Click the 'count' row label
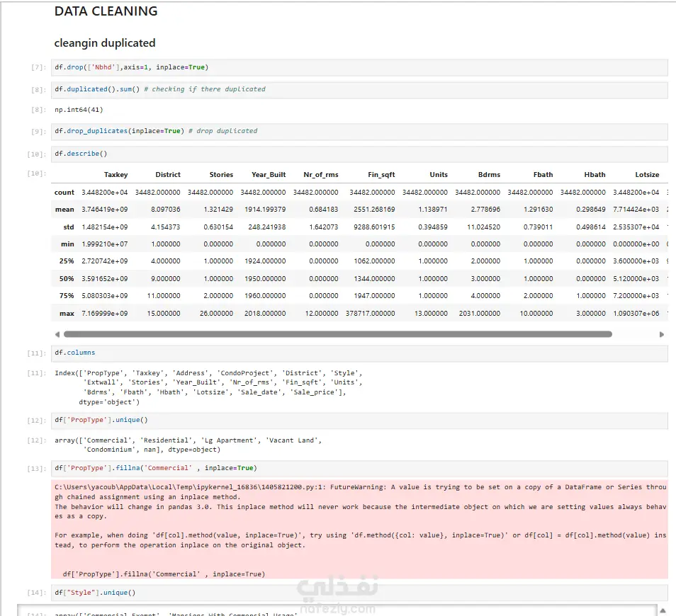Image resolution: width=676 pixels, height=616 pixels. [64, 193]
